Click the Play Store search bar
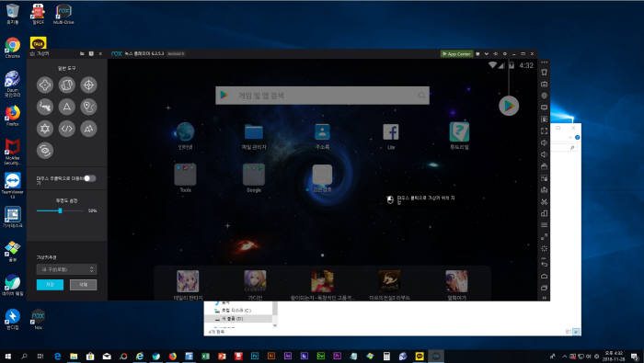The width and height of the screenshot is (644, 363). (x=322, y=96)
